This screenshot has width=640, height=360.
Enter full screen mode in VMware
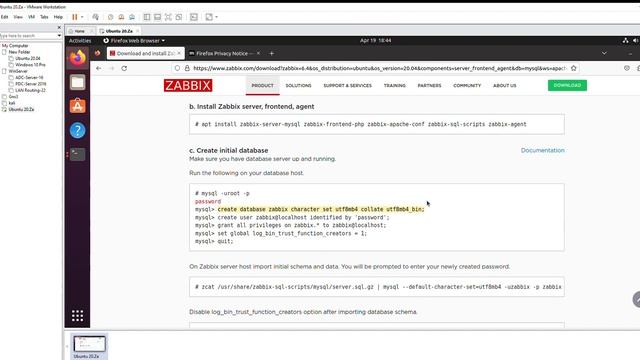(x=168, y=17)
